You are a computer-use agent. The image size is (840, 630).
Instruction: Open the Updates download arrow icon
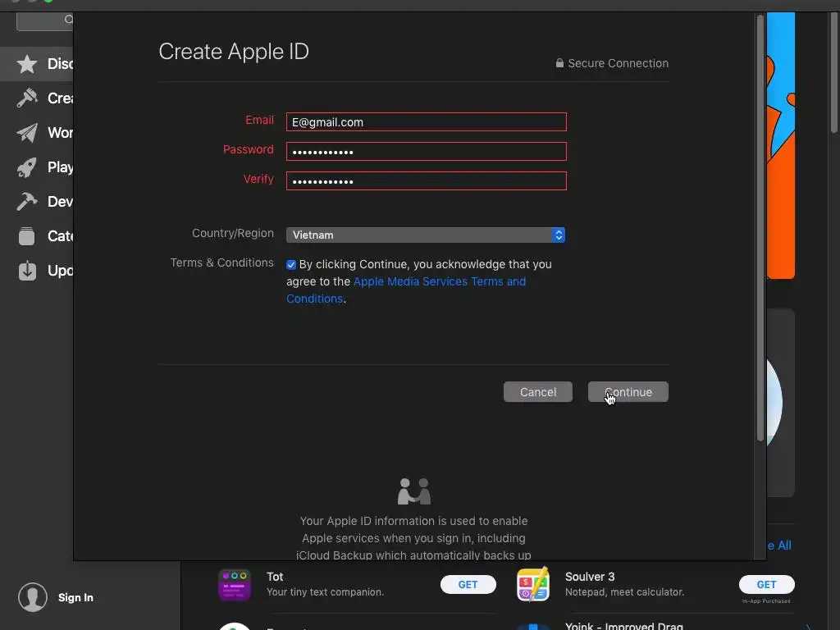(x=27, y=271)
